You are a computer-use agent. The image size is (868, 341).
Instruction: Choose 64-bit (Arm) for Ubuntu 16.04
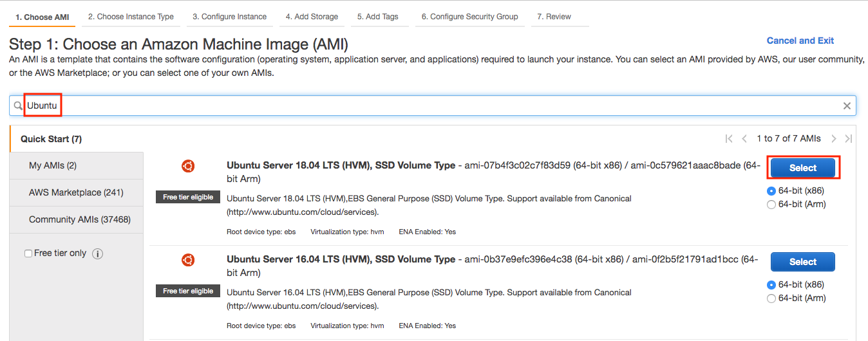point(771,299)
